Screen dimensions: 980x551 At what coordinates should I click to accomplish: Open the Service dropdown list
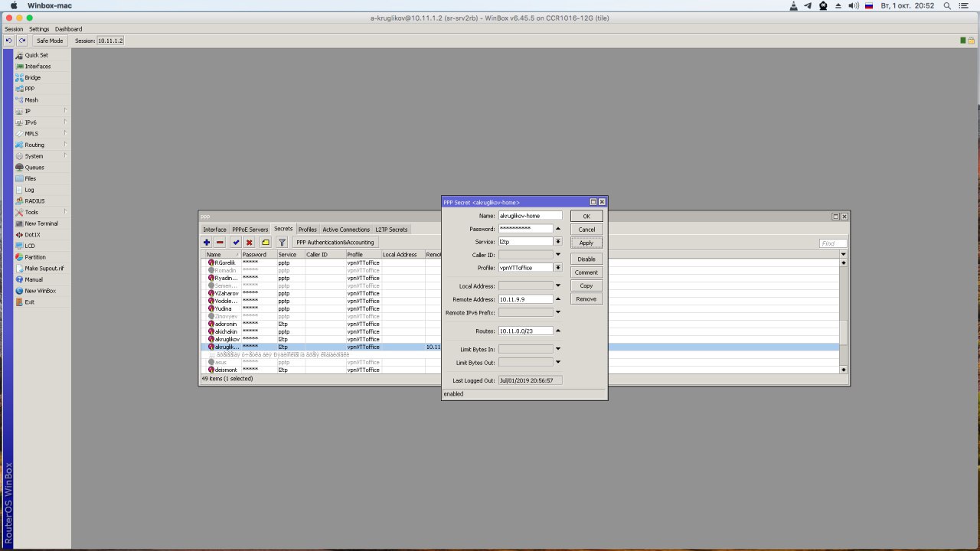point(558,242)
